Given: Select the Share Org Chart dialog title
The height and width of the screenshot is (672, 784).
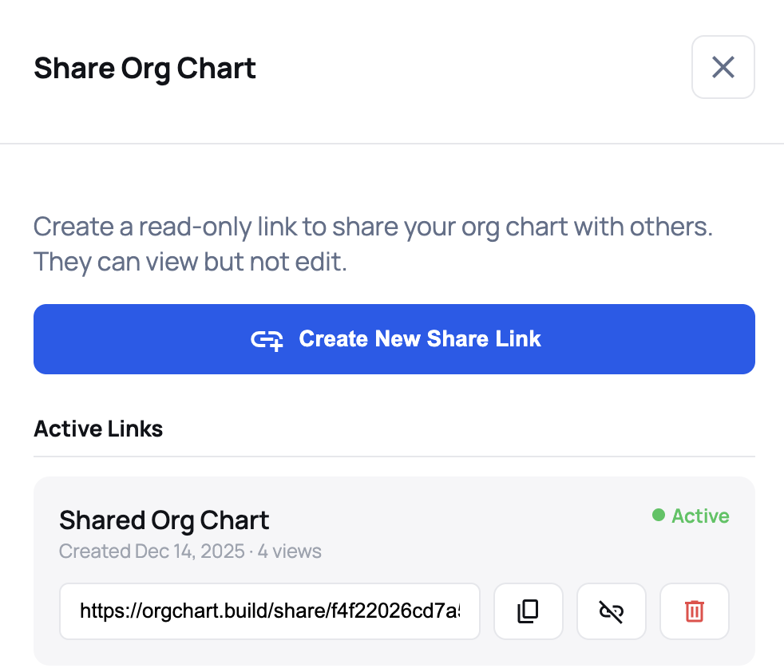Looking at the screenshot, I should tap(144, 68).
